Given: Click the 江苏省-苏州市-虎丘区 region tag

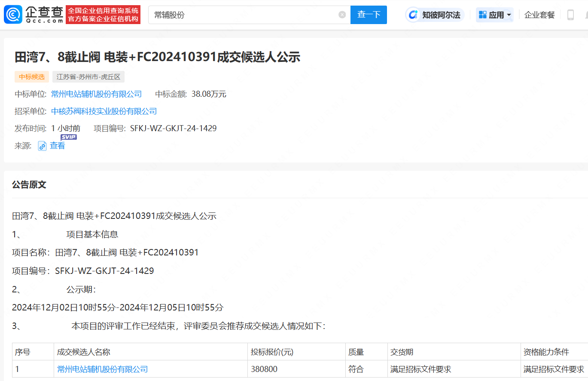Looking at the screenshot, I should click(x=88, y=77).
